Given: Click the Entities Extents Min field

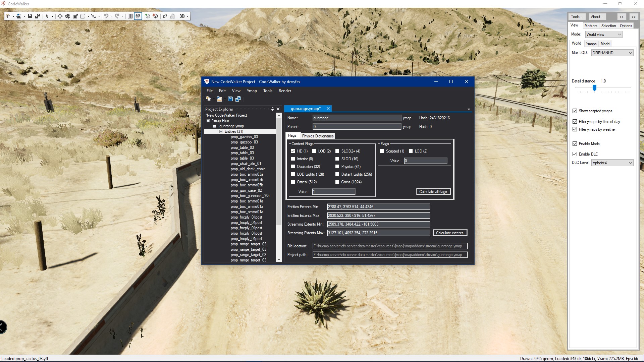Looking at the screenshot, I should point(378,207).
